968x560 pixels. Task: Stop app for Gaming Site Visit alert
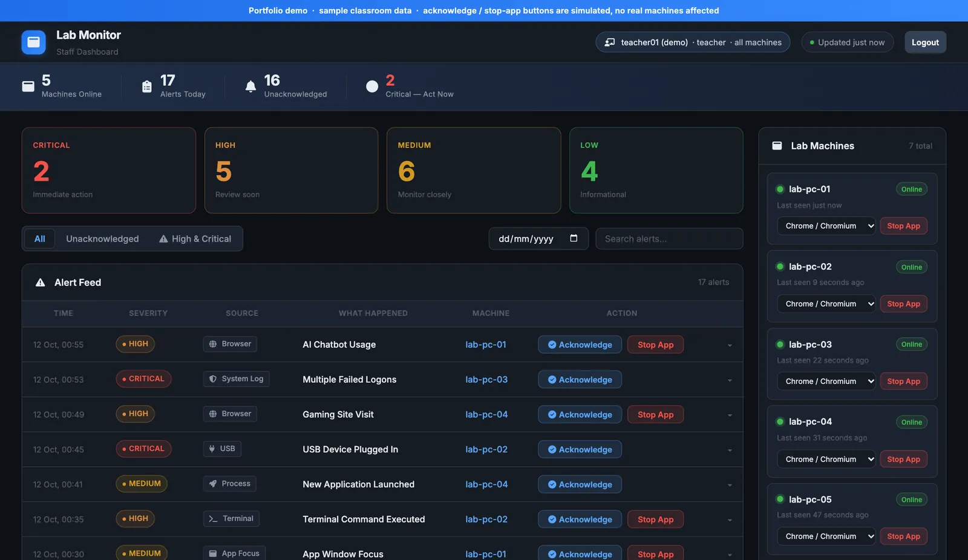[x=655, y=414]
